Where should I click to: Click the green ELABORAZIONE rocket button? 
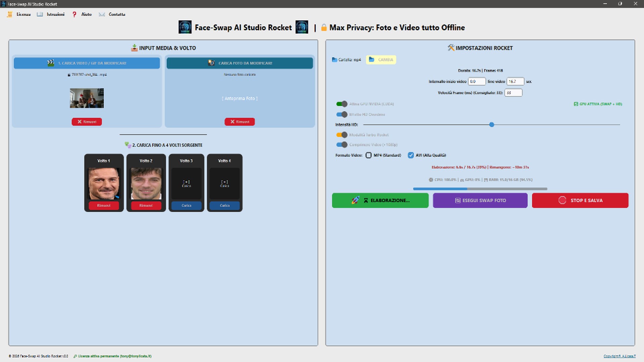[380, 200]
